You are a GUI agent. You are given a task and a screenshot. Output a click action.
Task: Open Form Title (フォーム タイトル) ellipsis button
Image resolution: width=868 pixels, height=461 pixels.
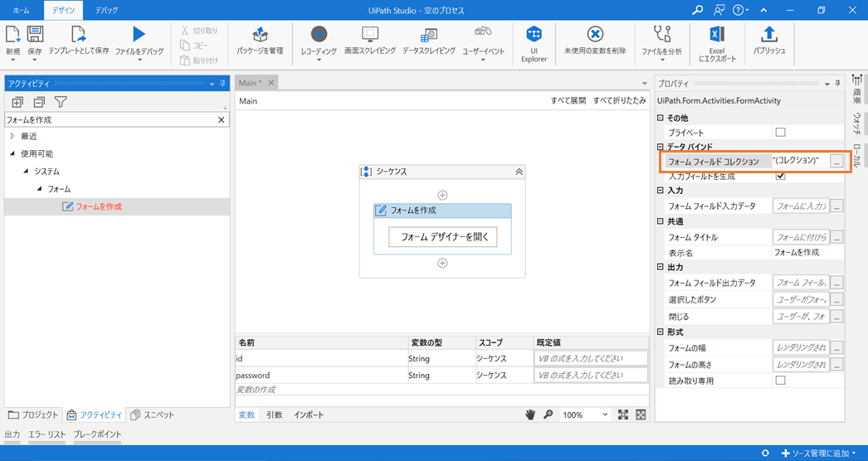[x=836, y=237]
